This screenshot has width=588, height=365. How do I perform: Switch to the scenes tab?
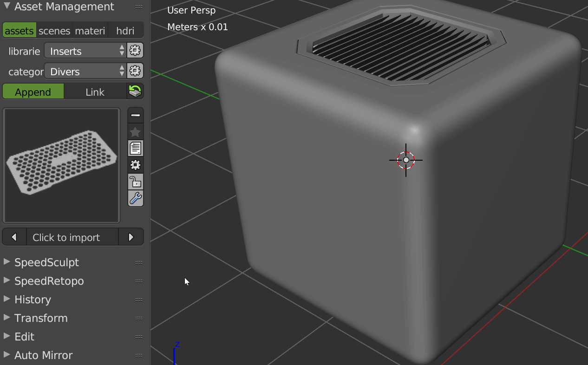pyautogui.click(x=54, y=30)
